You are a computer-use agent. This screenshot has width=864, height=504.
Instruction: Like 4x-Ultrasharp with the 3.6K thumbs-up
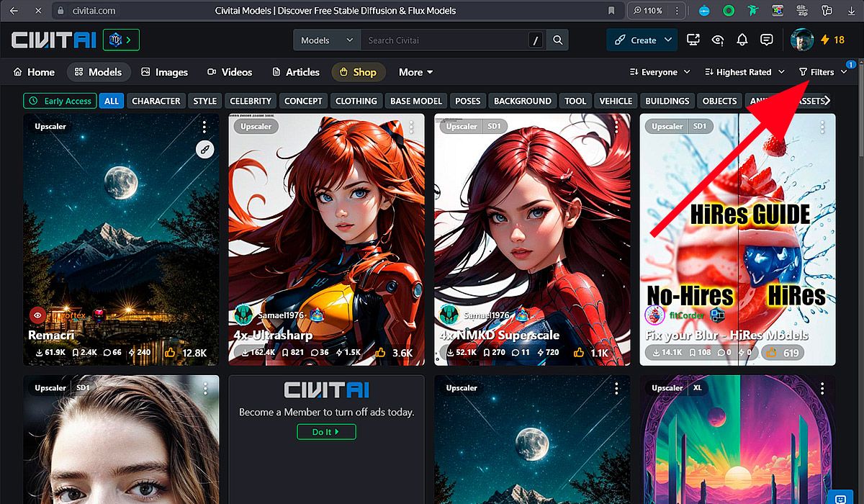point(392,353)
